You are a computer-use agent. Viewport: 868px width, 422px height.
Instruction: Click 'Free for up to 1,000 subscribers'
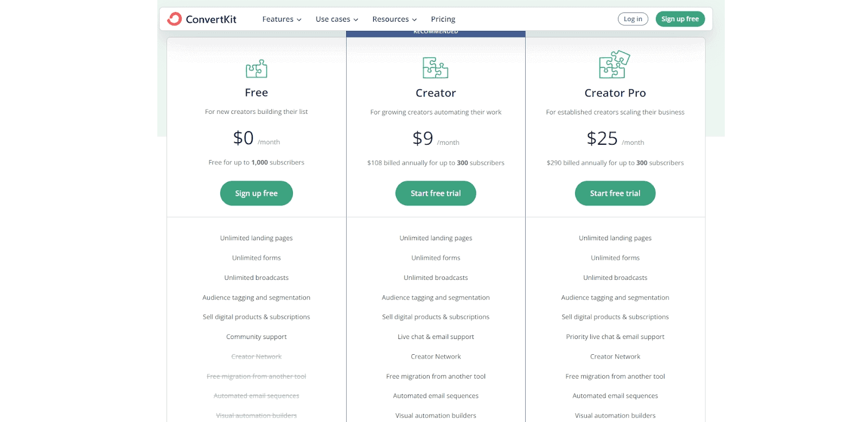tap(257, 162)
